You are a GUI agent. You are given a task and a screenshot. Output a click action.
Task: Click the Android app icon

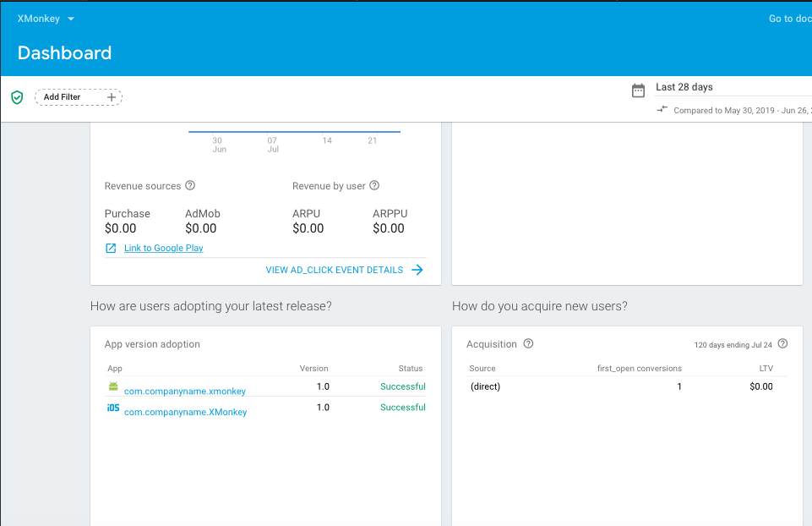(113, 386)
